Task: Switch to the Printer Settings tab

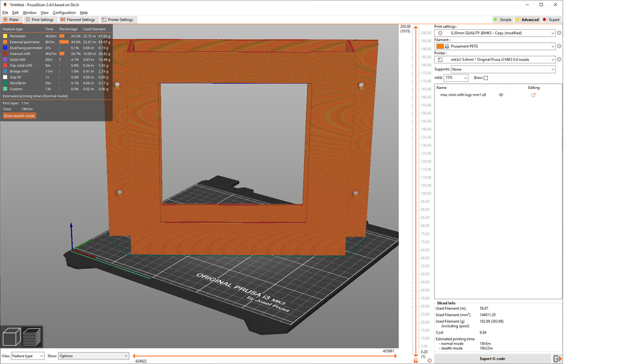Action: [x=118, y=19]
